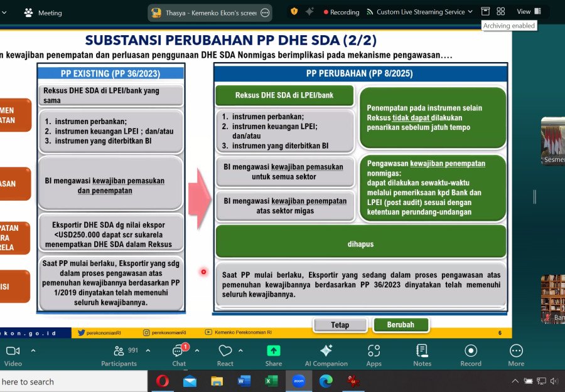Click the green Reksus DHE SDA di LPEI/bank box
This screenshot has width=565, height=392.
[284, 95]
